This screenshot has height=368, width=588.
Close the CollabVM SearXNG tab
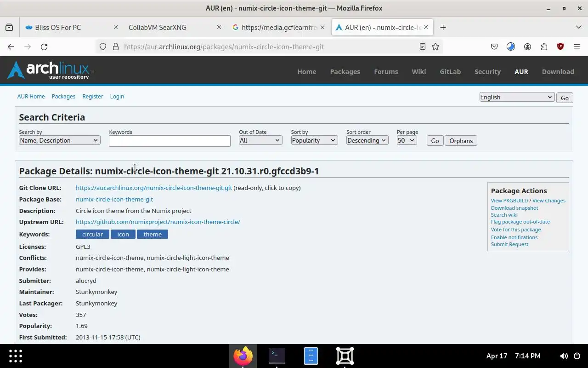(x=219, y=28)
